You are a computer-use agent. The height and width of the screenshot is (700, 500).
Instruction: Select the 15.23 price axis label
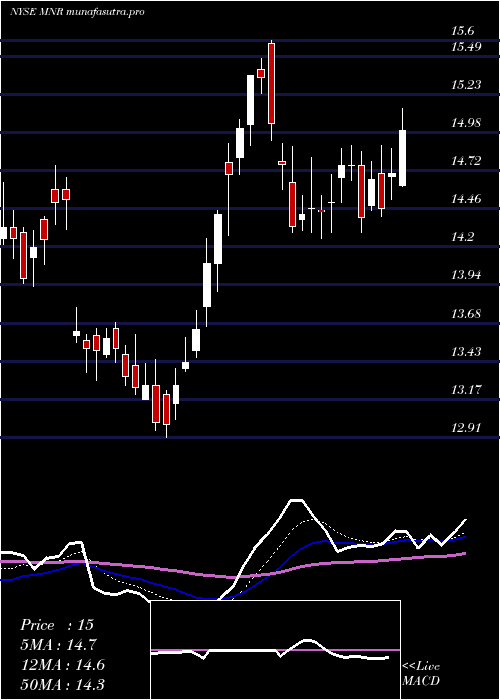466,84
